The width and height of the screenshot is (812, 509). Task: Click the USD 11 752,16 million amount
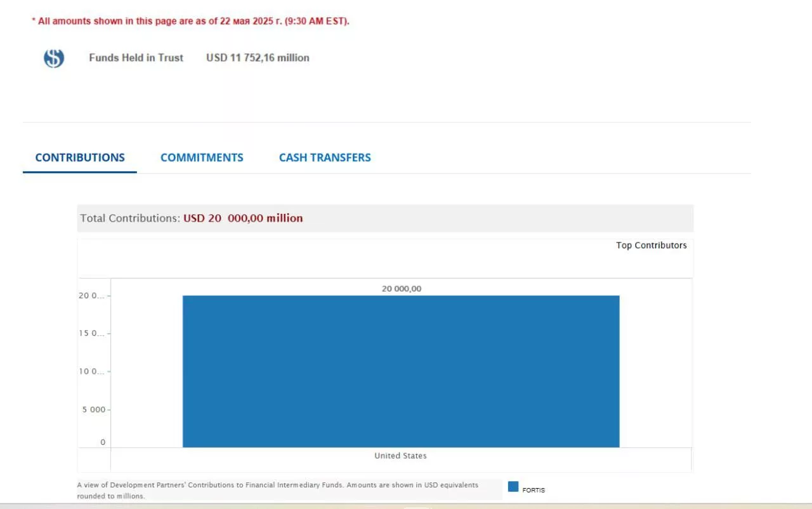258,58
